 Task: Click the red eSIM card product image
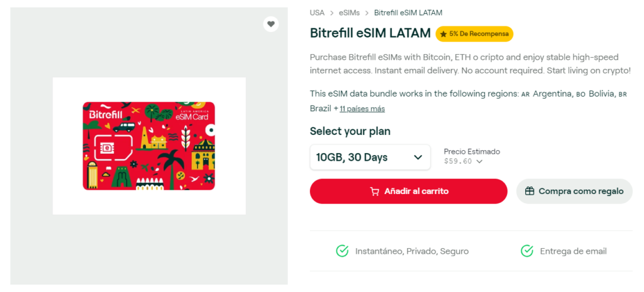pyautogui.click(x=149, y=146)
